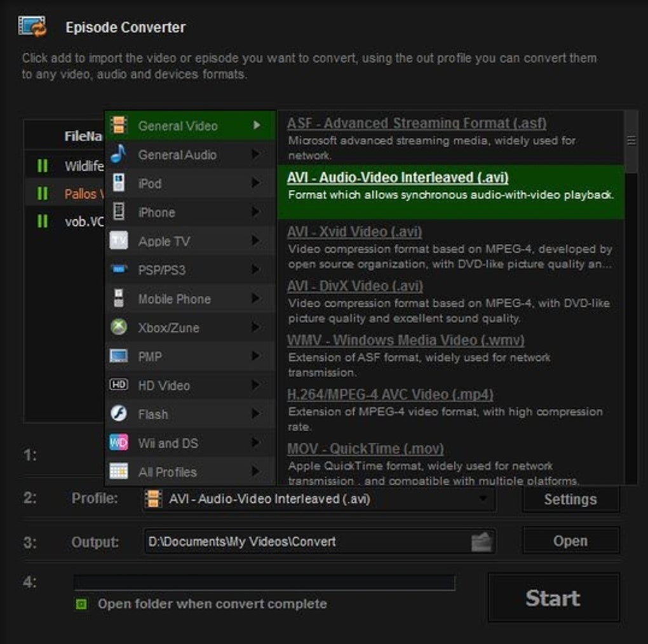Toggle the pause icon for Wildlife file

(43, 166)
